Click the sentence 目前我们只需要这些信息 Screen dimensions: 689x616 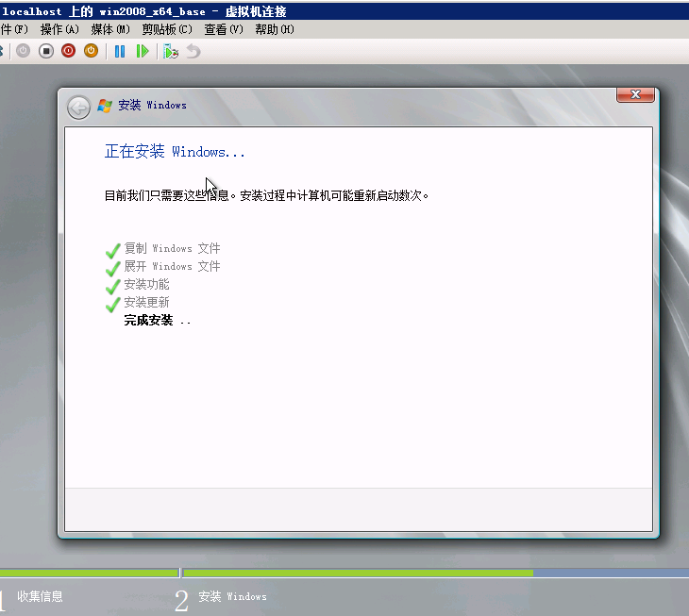click(x=166, y=195)
